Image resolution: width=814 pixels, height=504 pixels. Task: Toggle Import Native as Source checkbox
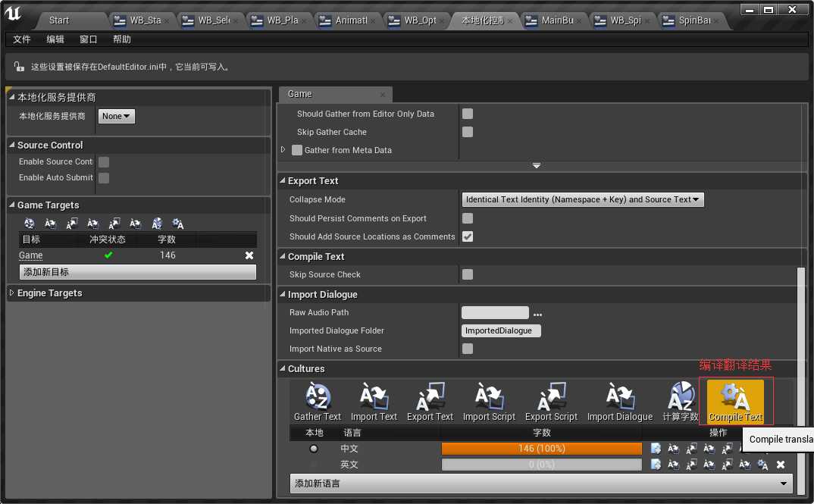pyautogui.click(x=468, y=349)
